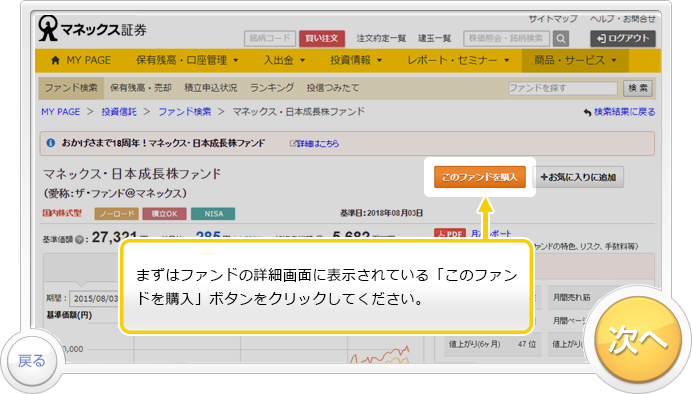Expand the レポート・セミナー dropdown menu
The image size is (692, 394).
(458, 60)
